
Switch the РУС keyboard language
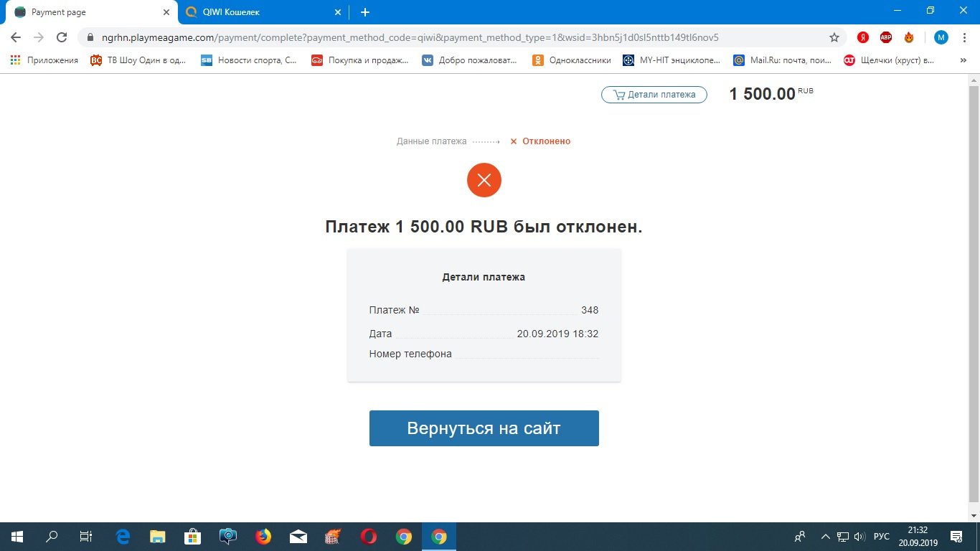pos(882,537)
